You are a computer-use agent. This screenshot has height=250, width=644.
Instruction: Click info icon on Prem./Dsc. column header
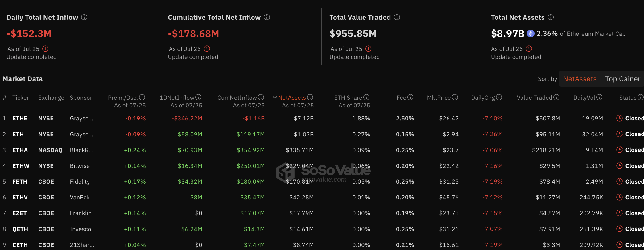coord(142,97)
